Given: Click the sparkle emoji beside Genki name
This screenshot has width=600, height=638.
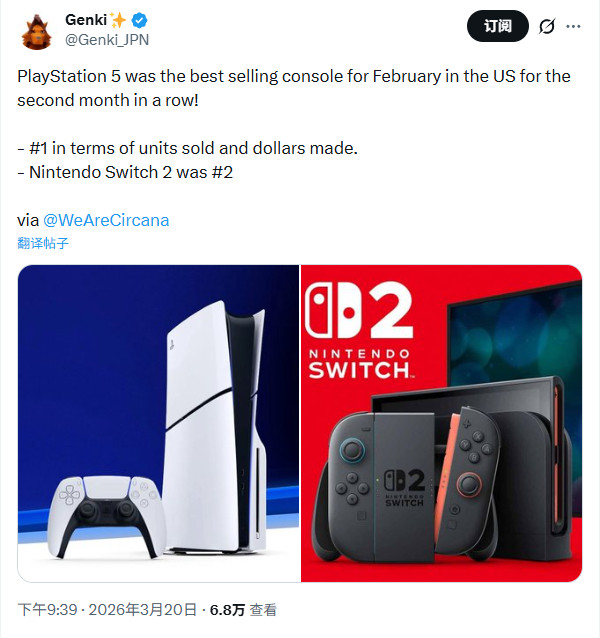Looking at the screenshot, I should coord(118,20).
